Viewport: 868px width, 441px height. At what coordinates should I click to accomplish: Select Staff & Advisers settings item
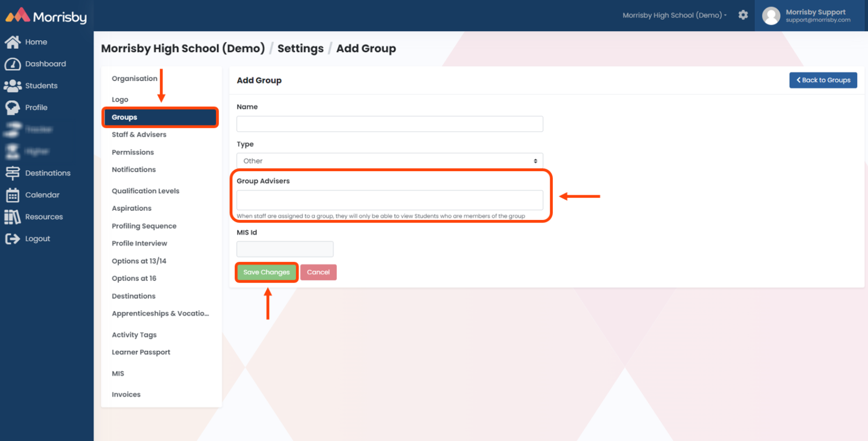tap(139, 135)
